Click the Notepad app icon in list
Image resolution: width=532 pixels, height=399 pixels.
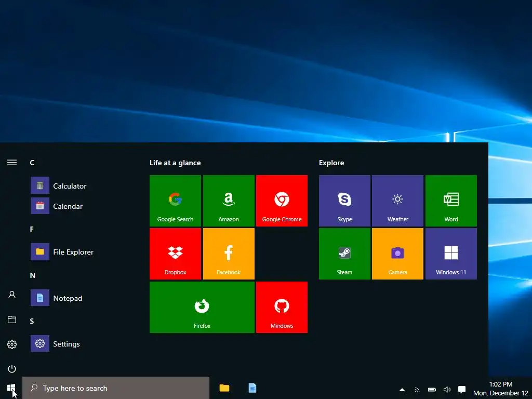pyautogui.click(x=40, y=298)
